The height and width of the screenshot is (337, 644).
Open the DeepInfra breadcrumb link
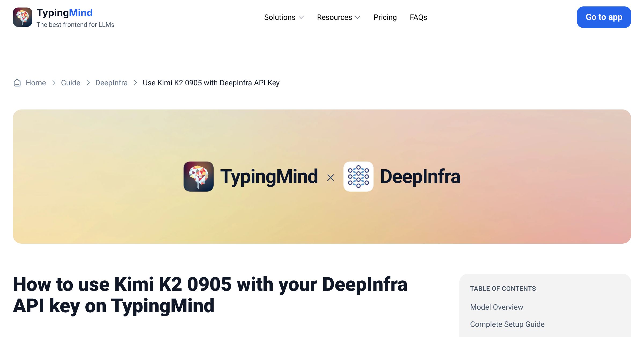tap(111, 83)
